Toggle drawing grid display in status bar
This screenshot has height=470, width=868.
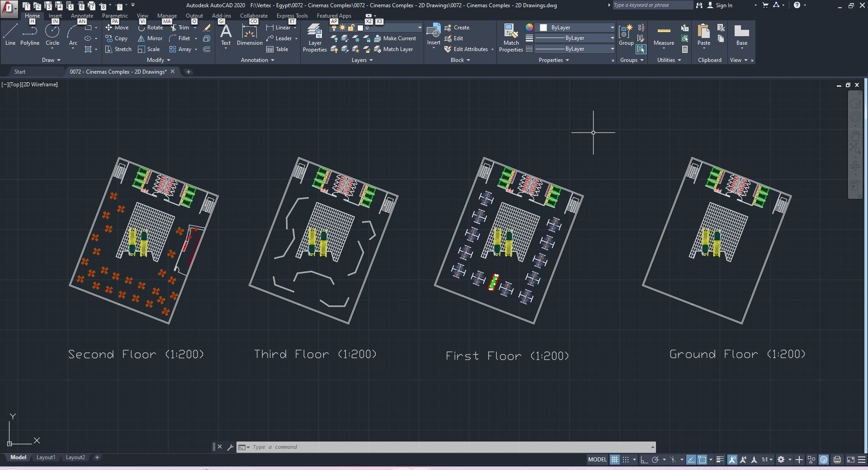pyautogui.click(x=615, y=460)
